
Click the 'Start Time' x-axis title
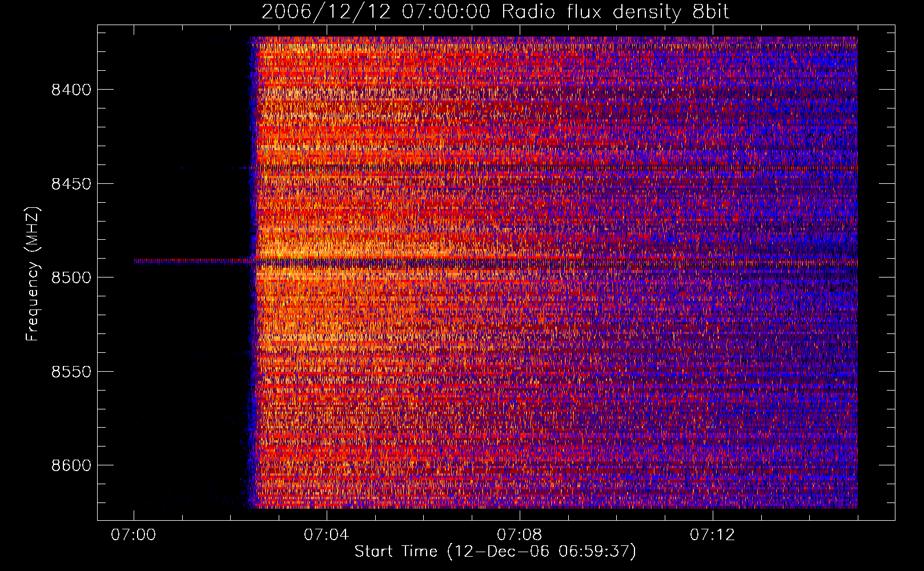click(x=396, y=552)
